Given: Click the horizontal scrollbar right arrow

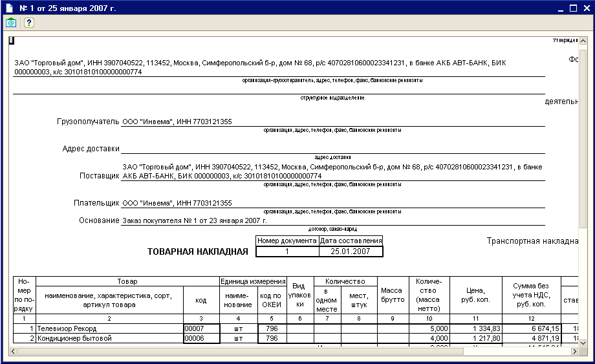Looking at the screenshot, I should pos(574,351).
